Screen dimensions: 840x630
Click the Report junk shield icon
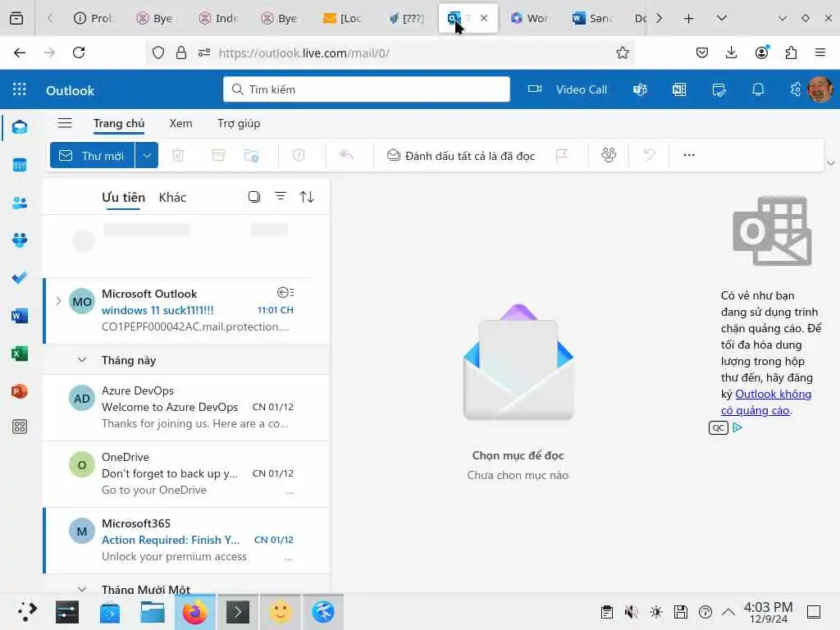(299, 155)
